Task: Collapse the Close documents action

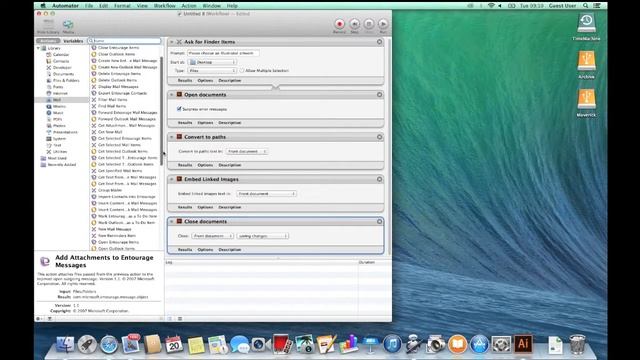Action: (x=171, y=222)
